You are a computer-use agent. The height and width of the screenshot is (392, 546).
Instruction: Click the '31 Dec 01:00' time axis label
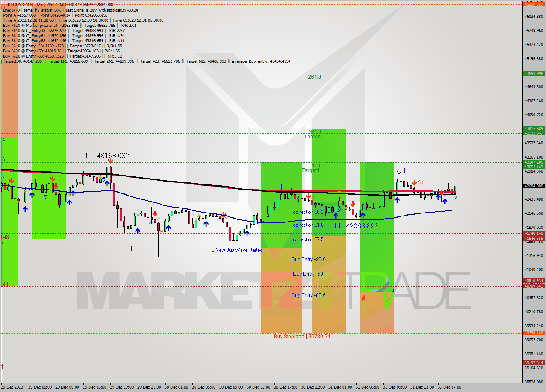[x=340, y=387]
